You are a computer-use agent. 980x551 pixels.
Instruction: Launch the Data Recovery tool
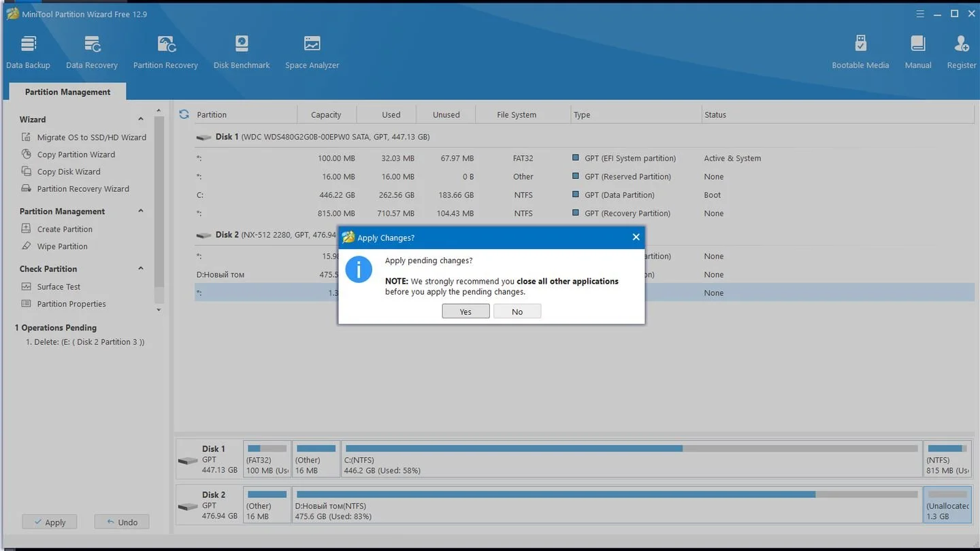(92, 52)
